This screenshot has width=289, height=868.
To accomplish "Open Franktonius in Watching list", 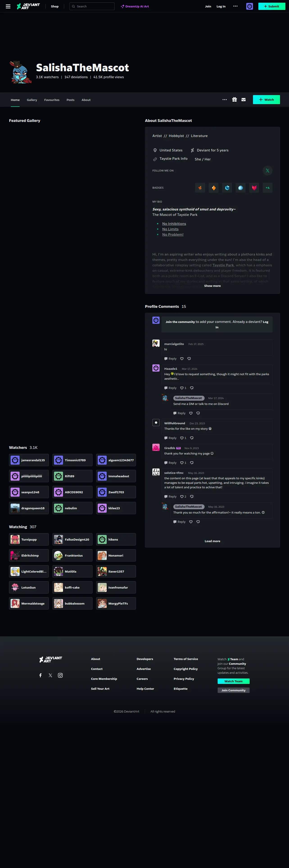I will tap(72, 555).
